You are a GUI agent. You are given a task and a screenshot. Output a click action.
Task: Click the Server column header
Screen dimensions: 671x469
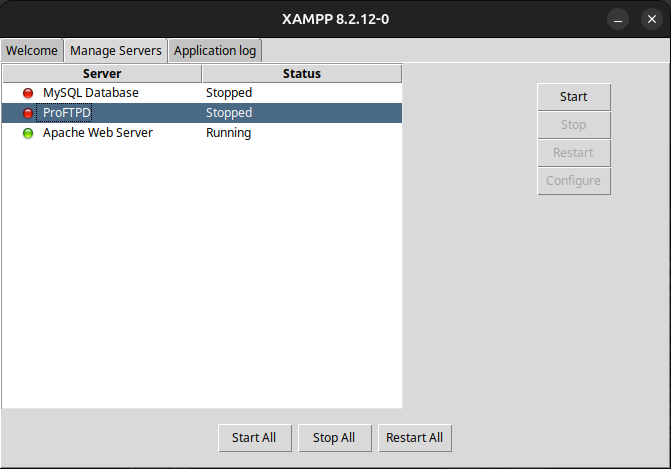[101, 74]
